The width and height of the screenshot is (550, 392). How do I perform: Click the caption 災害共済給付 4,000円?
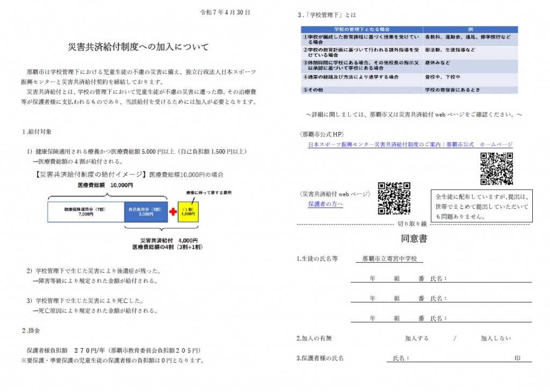coord(169,241)
